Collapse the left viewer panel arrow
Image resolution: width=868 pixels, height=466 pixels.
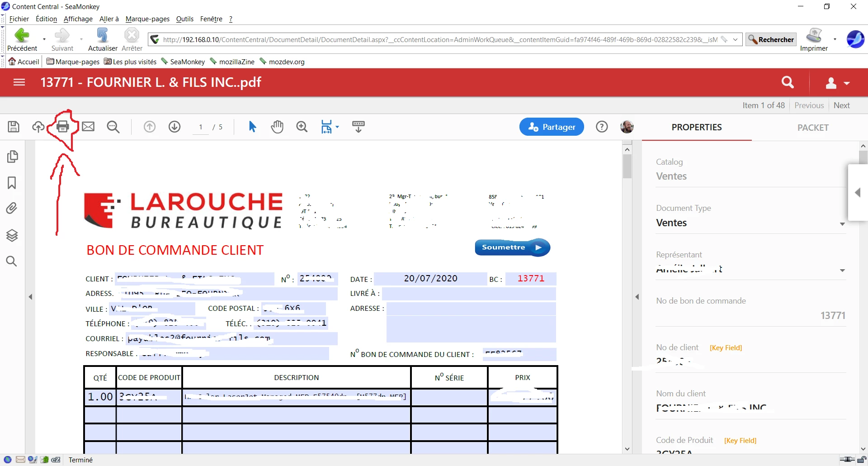coord(31,297)
